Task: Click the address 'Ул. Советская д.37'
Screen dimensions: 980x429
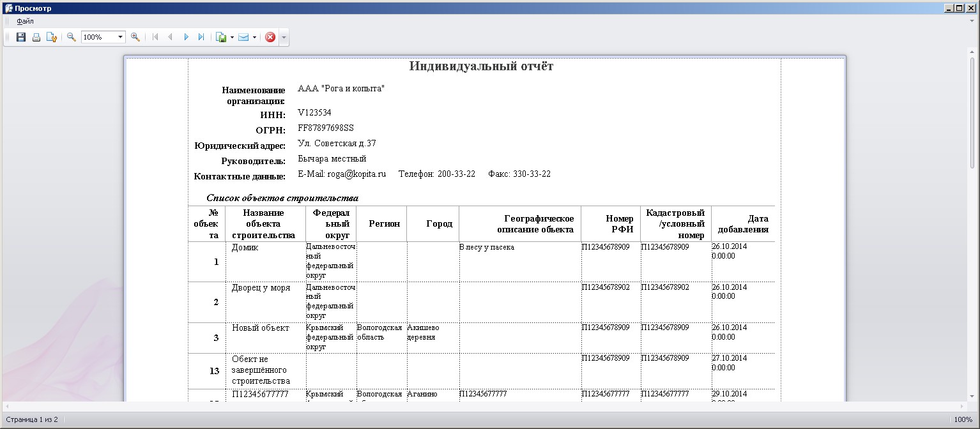Action: pyautogui.click(x=337, y=143)
